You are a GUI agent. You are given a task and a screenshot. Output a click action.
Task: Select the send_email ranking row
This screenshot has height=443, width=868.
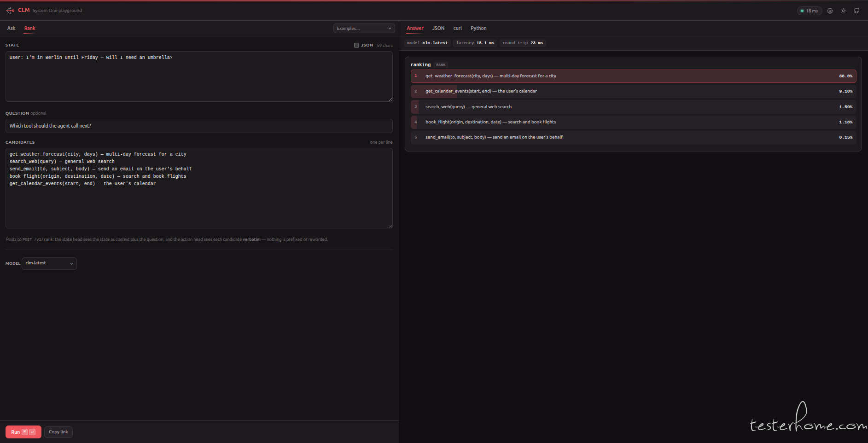(x=633, y=137)
